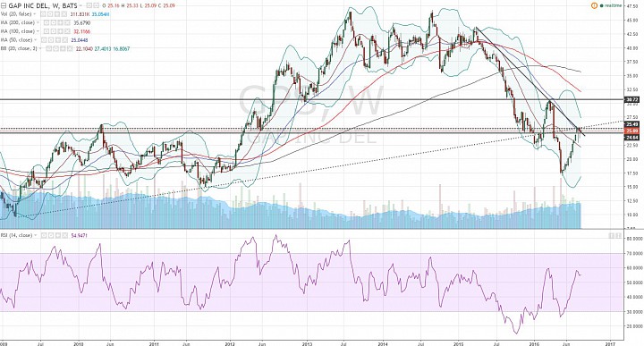
Task: Open BB (20, close, 2) dropdown arrow
Action: point(40,48)
